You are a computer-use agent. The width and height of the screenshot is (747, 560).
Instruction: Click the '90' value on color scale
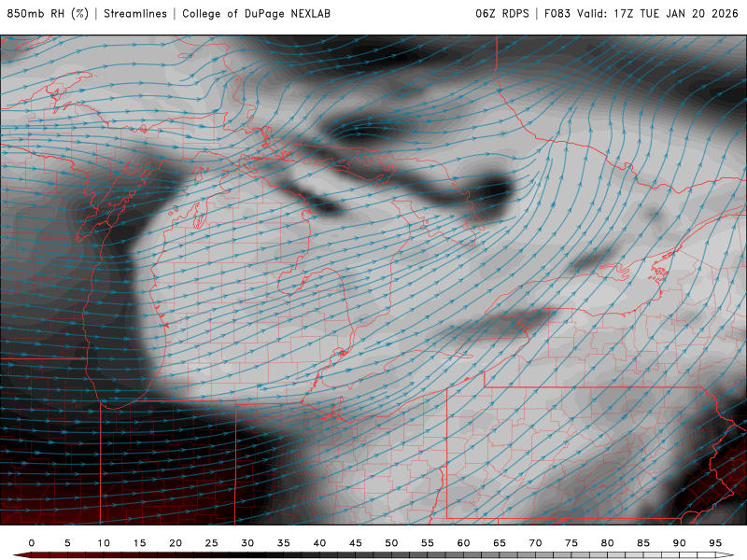click(680, 543)
